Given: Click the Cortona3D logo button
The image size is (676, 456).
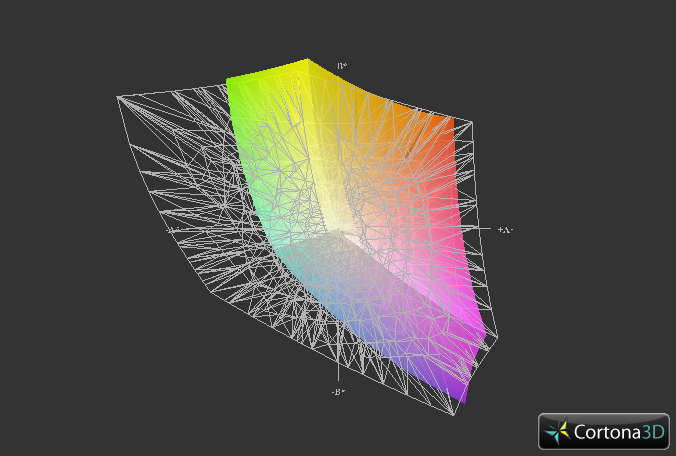Looking at the screenshot, I should click(604, 431).
